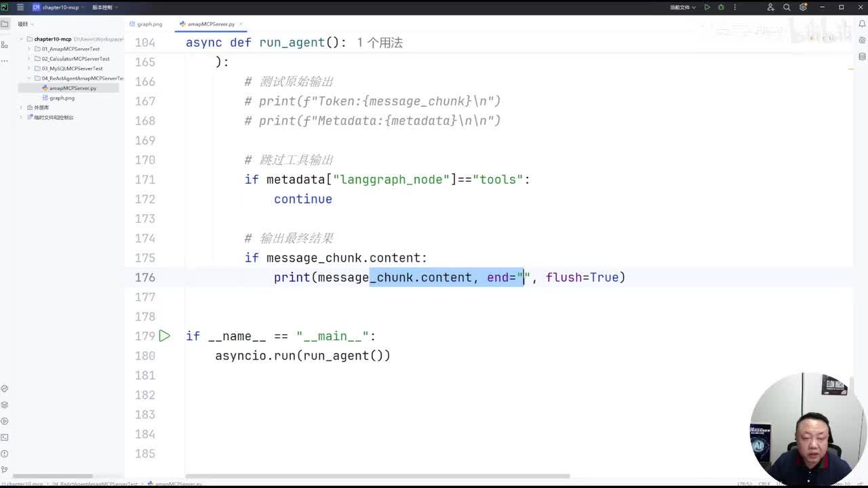The height and width of the screenshot is (488, 868).
Task: Click the 'continue' keyword on line 172
Action: [x=303, y=199]
